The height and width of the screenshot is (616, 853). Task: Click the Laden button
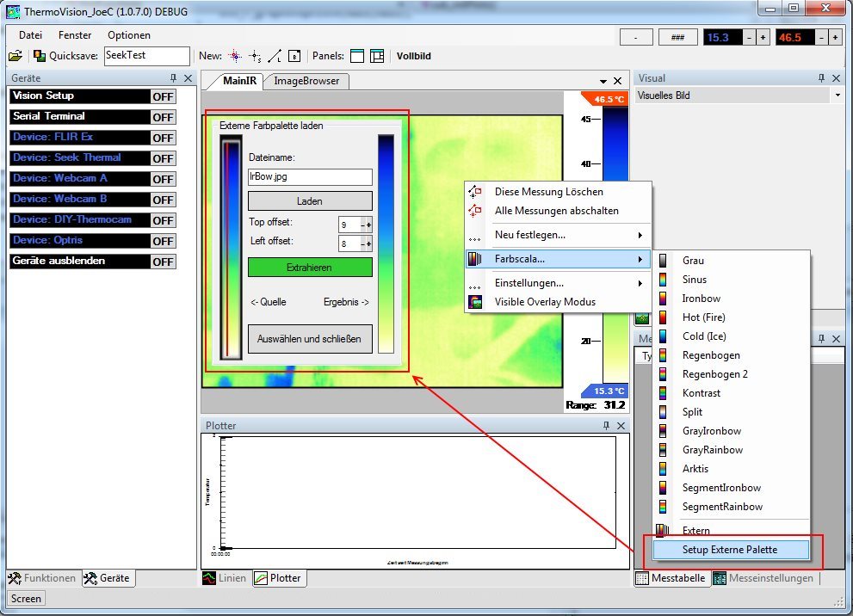coord(310,201)
